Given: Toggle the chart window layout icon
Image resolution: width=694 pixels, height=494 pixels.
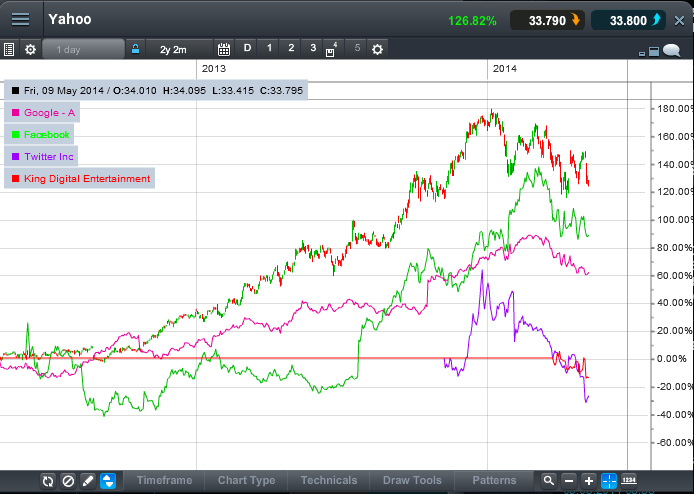Looking at the screenshot, I should [654, 52].
